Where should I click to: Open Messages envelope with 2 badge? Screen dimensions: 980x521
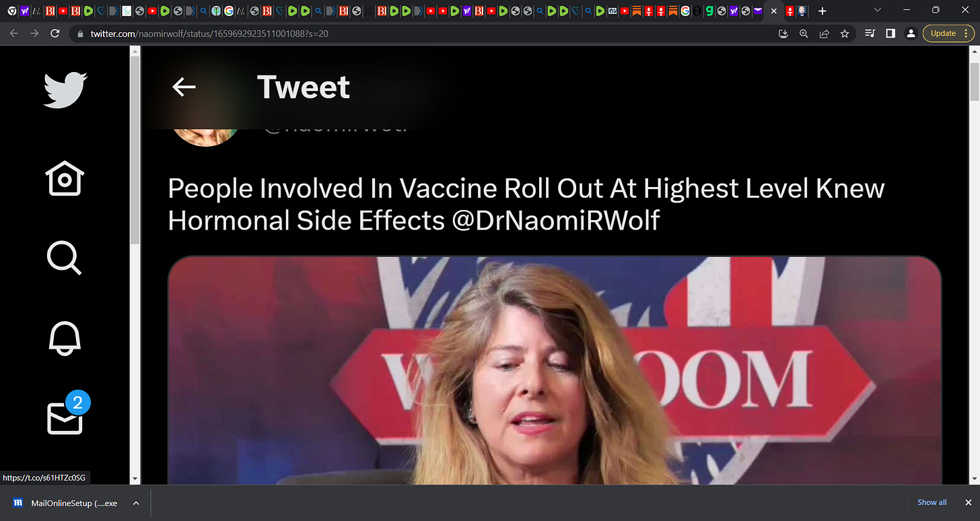pyautogui.click(x=67, y=414)
